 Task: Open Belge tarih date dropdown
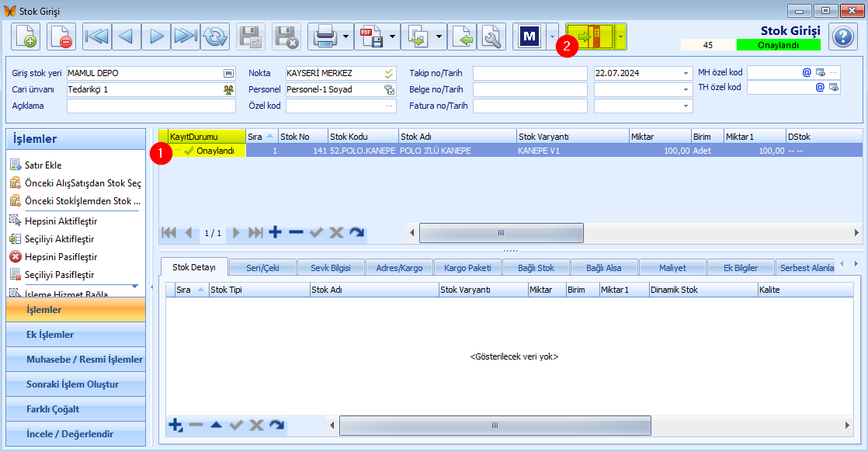click(x=686, y=90)
